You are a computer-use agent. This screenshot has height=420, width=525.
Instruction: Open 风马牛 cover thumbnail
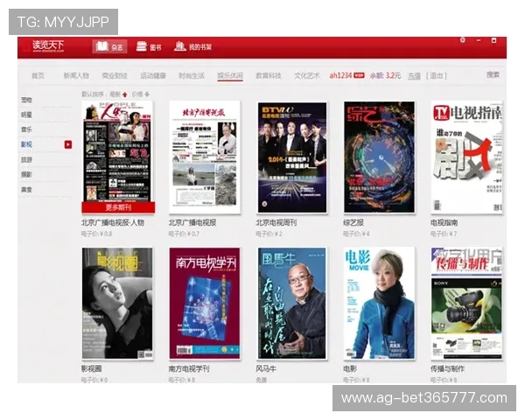point(292,304)
